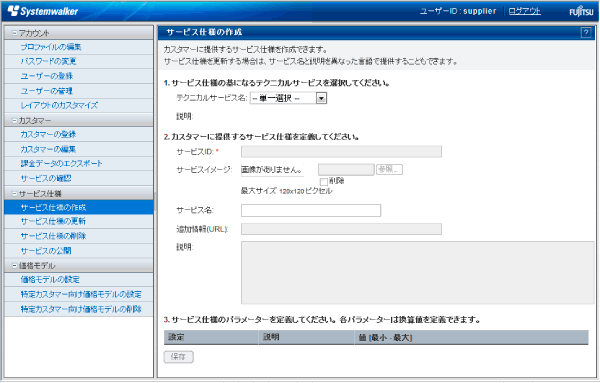Collapse the サービス仕様 section
Screen dimensions: 600x383
tap(14, 194)
